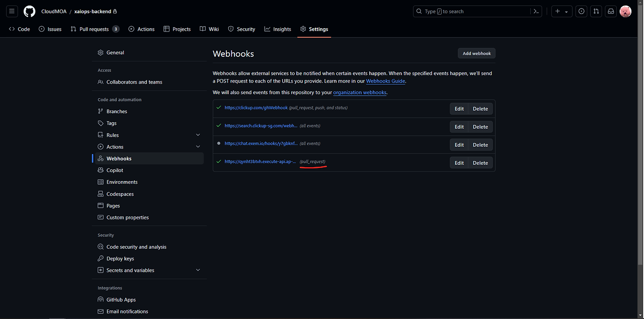644x319 pixels.
Task: Open Deploy keys settings
Action: tap(149, 259)
